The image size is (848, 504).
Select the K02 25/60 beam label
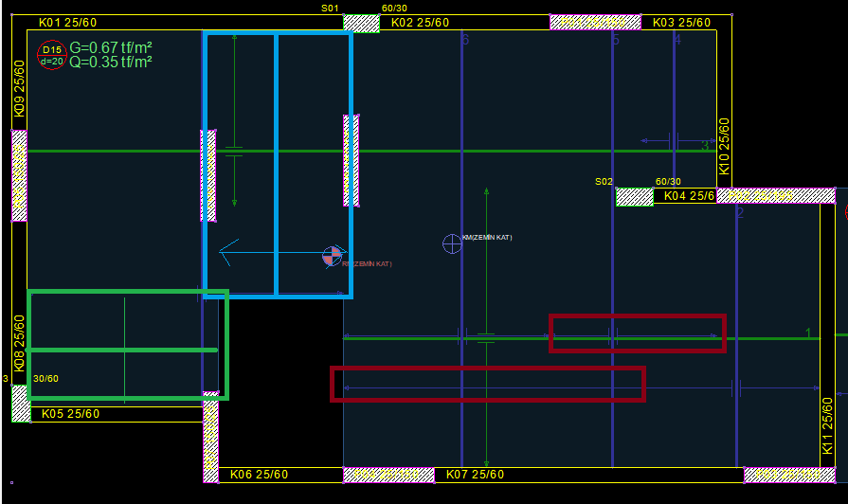coord(421,23)
